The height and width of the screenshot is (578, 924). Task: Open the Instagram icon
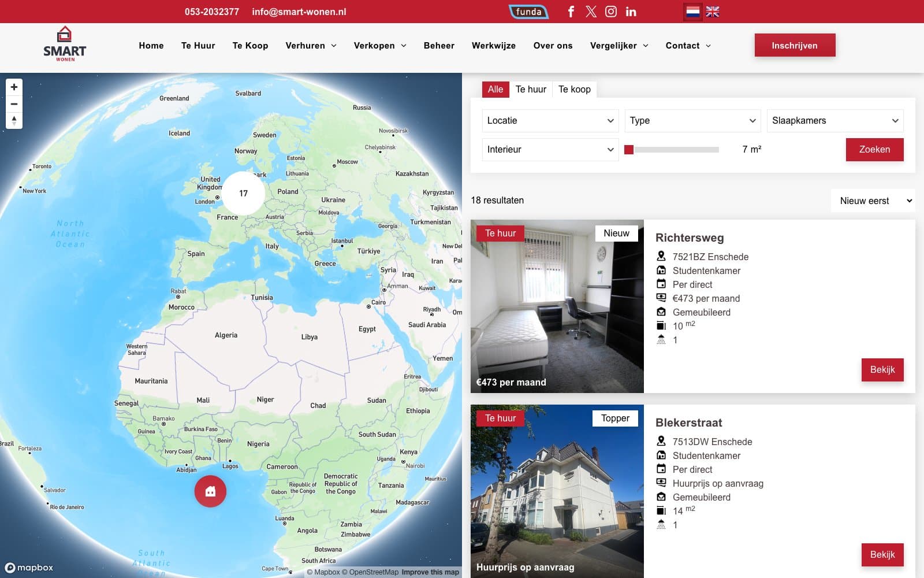(611, 12)
